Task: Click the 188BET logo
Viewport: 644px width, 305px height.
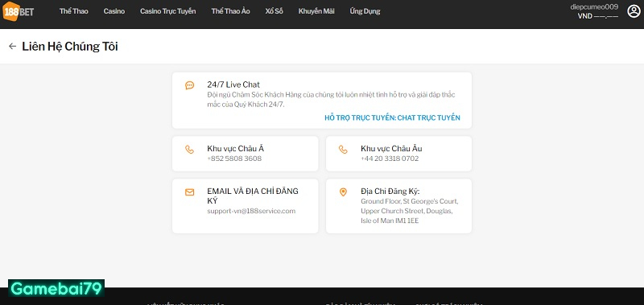Action: click(19, 11)
